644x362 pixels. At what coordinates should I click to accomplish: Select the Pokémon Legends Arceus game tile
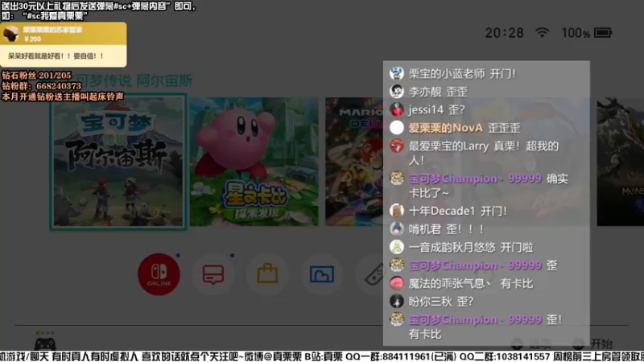click(x=118, y=162)
